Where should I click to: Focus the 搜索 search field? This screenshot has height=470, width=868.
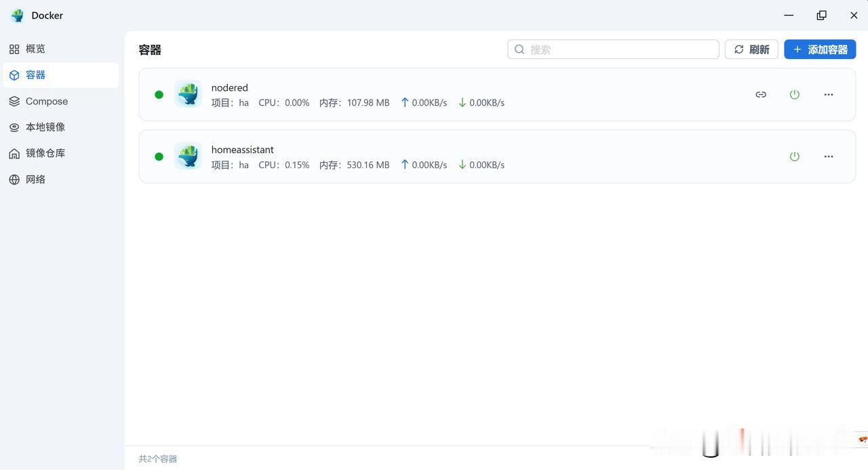(x=613, y=50)
